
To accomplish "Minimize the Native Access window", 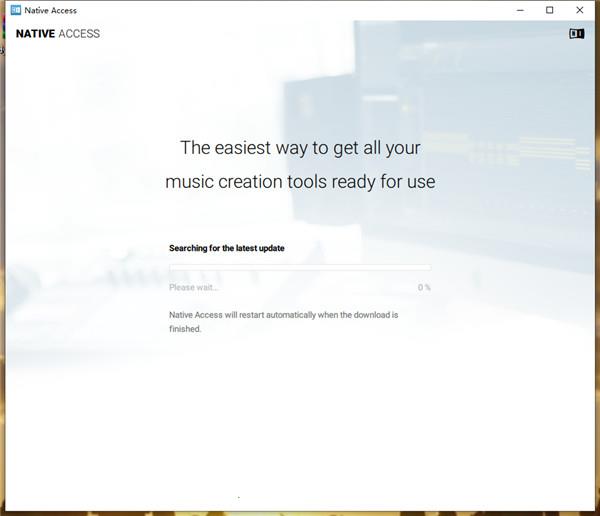I will pos(520,10).
